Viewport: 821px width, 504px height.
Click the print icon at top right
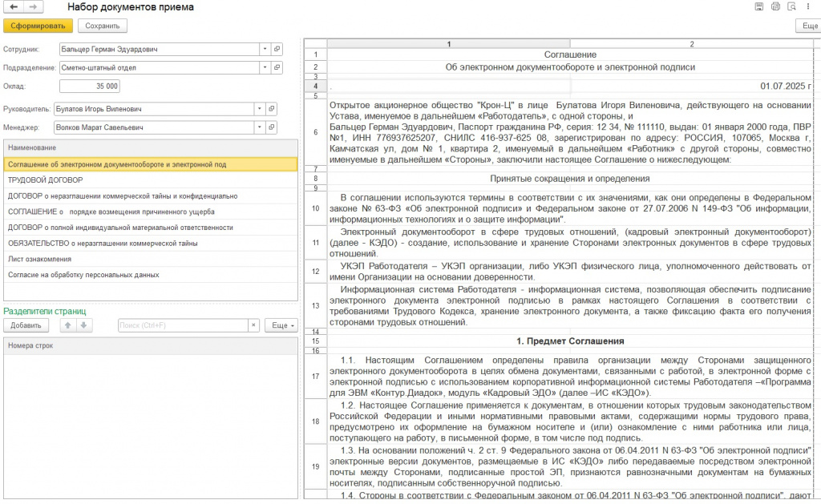775,6
